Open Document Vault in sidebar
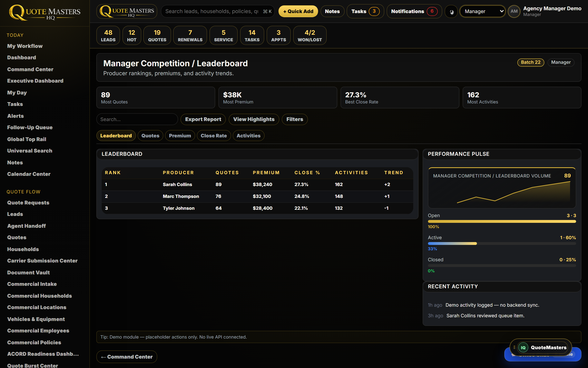The image size is (588, 368). click(x=28, y=273)
